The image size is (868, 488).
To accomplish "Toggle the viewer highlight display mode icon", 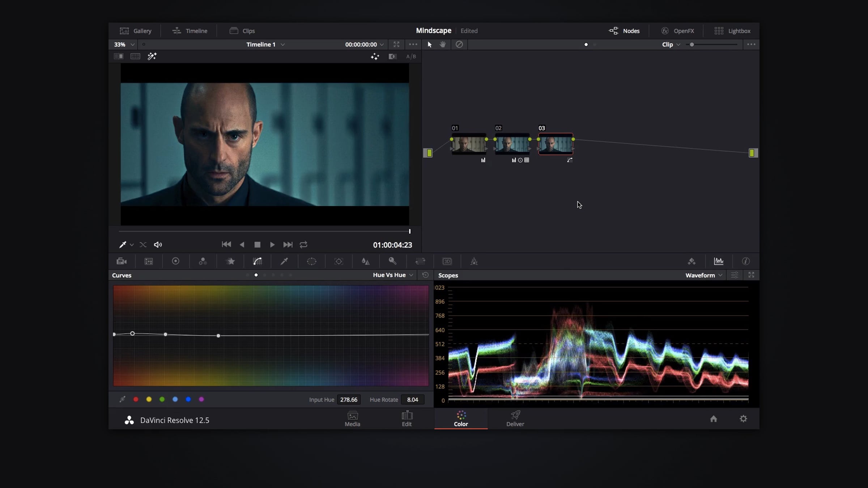I will [392, 56].
